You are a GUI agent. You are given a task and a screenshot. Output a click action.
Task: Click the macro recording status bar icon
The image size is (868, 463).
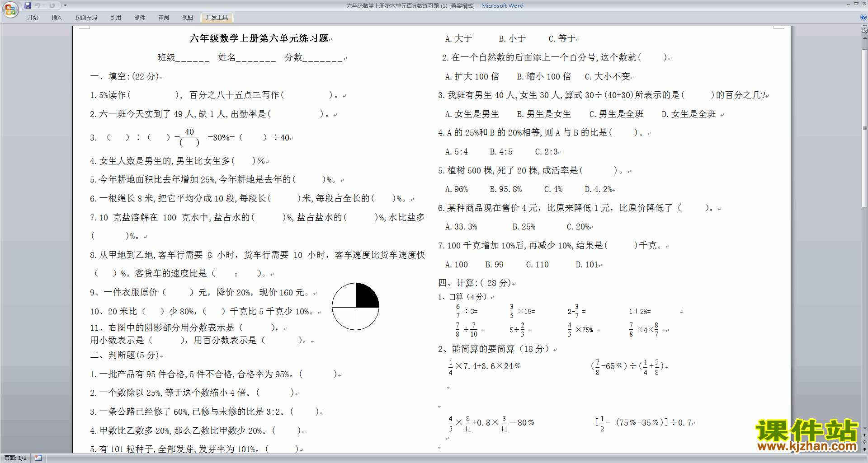pyautogui.click(x=38, y=458)
